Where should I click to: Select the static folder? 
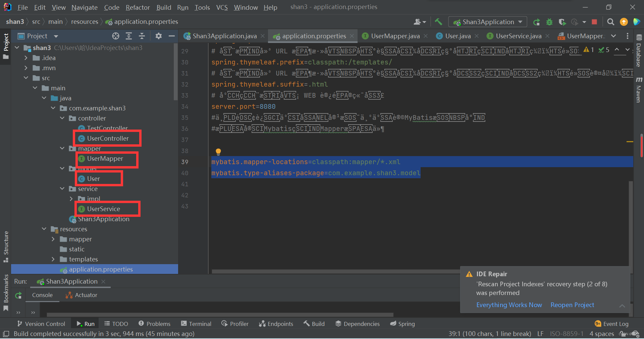click(76, 249)
